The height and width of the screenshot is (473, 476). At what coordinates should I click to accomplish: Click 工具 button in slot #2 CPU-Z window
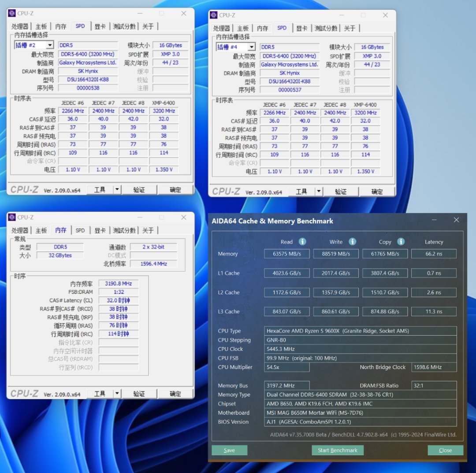pos(100,190)
